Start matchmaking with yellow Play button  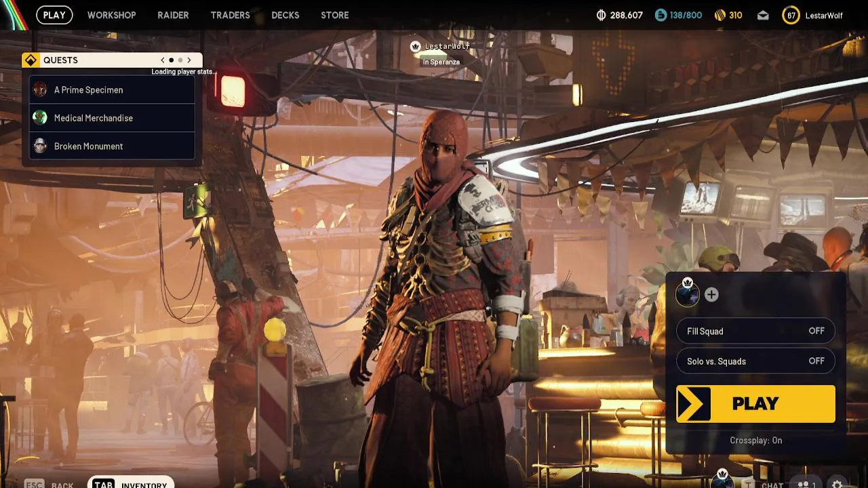click(755, 404)
